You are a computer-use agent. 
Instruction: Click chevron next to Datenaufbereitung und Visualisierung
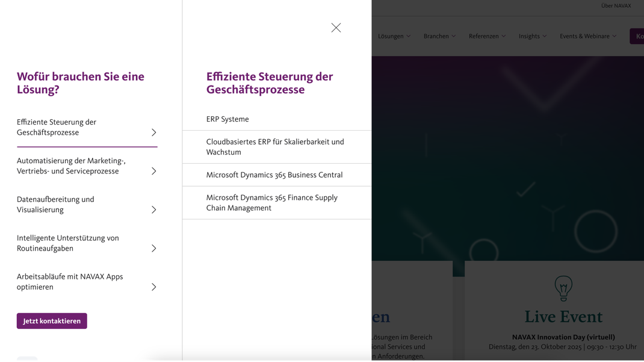(153, 210)
